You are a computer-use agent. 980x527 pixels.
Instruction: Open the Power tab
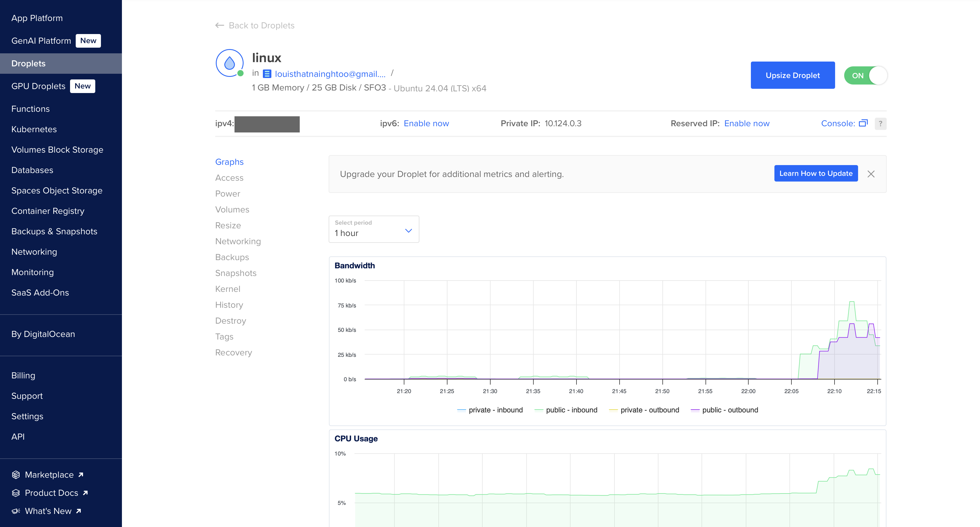pos(227,194)
